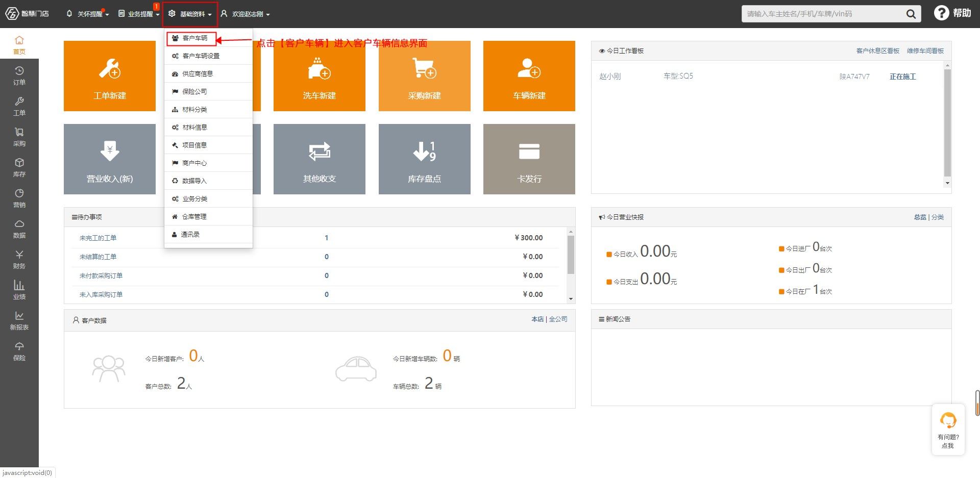Click the vehicle search input field
The height and width of the screenshot is (478, 980).
(x=823, y=14)
